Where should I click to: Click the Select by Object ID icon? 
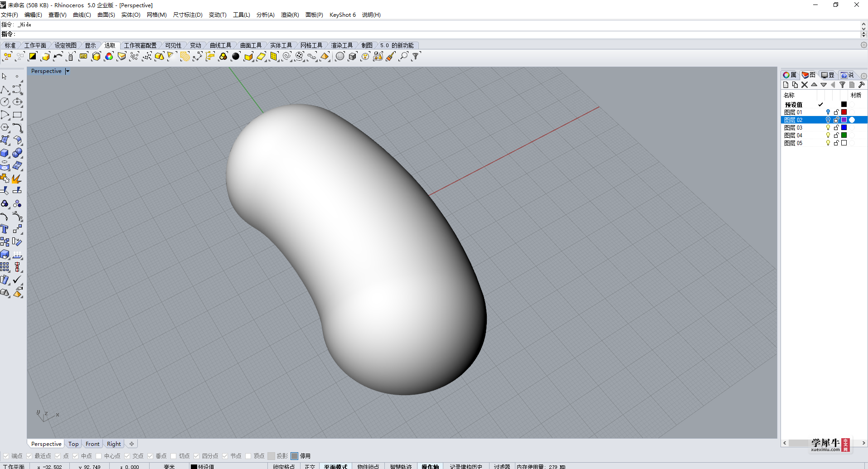tap(83, 56)
